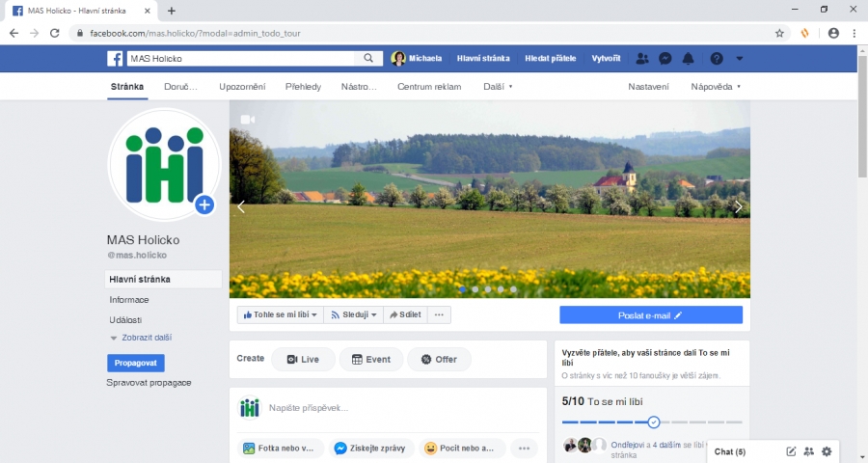Open the help question mark icon
The width and height of the screenshot is (868, 463).
(717, 58)
